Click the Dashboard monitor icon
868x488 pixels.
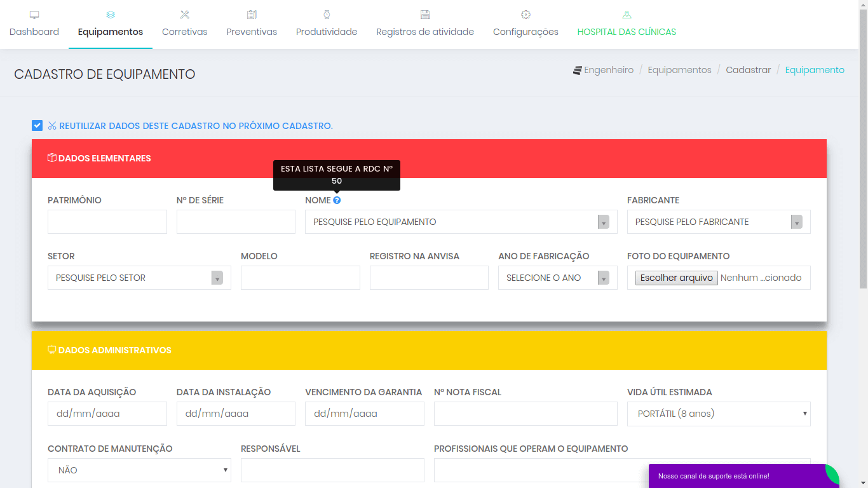pos(34,15)
